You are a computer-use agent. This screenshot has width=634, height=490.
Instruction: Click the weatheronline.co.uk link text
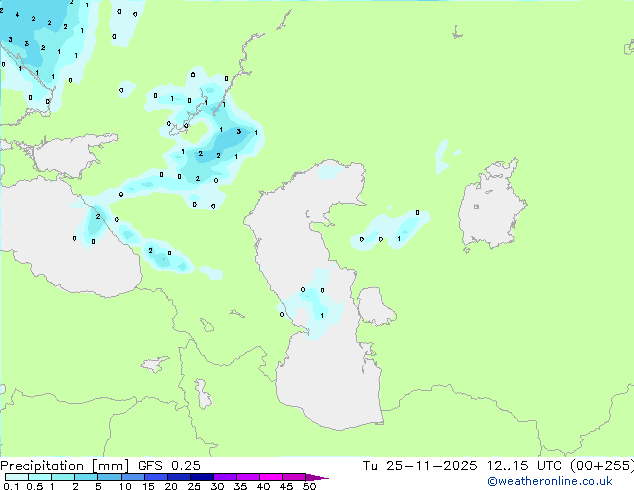tap(550, 481)
